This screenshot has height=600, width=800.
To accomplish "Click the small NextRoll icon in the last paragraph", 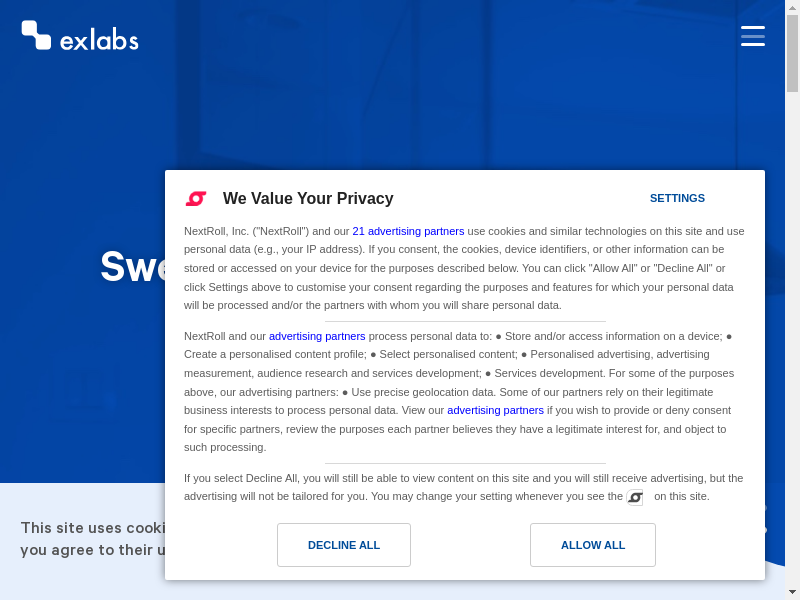I will coord(635,497).
